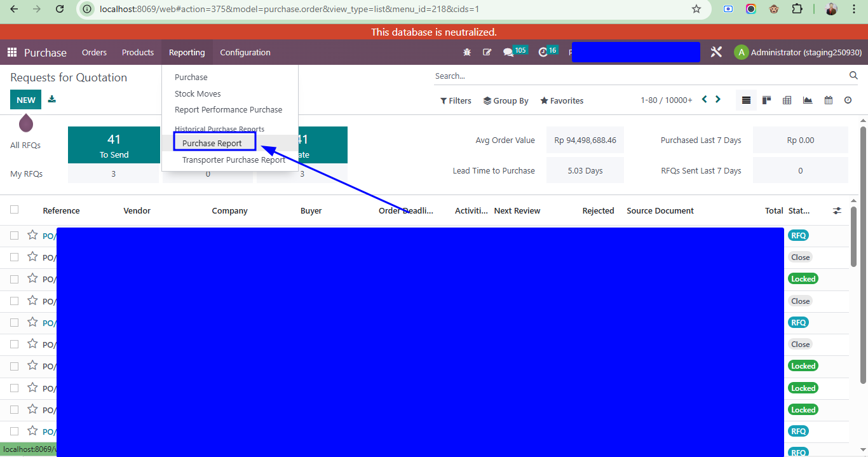Viewport: 868px width, 457px height.
Task: Toggle priority star on third list row
Action: [32, 278]
